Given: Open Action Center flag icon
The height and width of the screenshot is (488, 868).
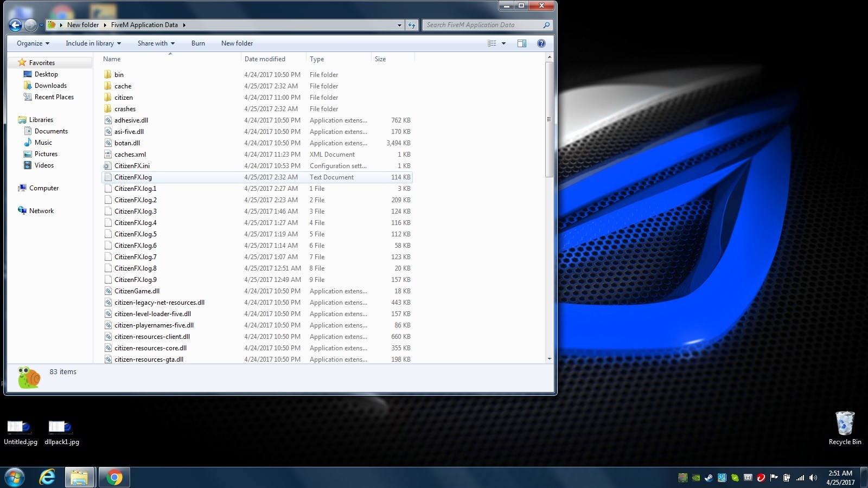Looking at the screenshot, I should point(774,478).
